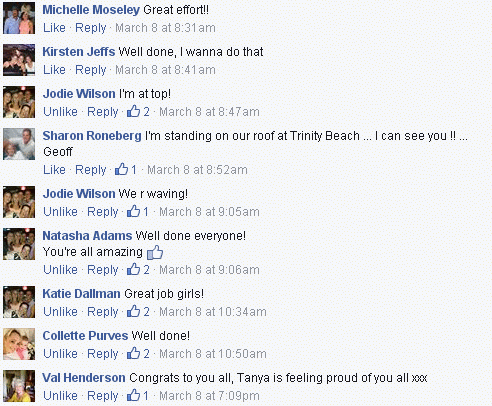Click Michelle Moseley's profile picture

point(19,18)
